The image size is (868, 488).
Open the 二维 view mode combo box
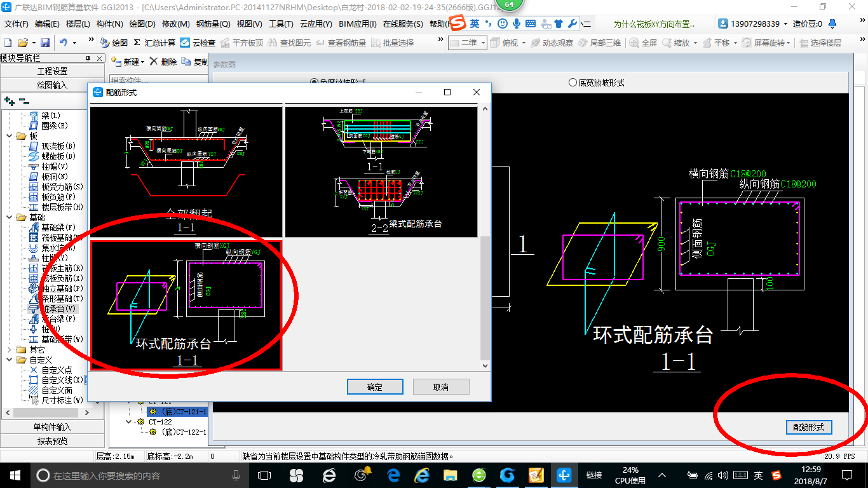[468, 43]
